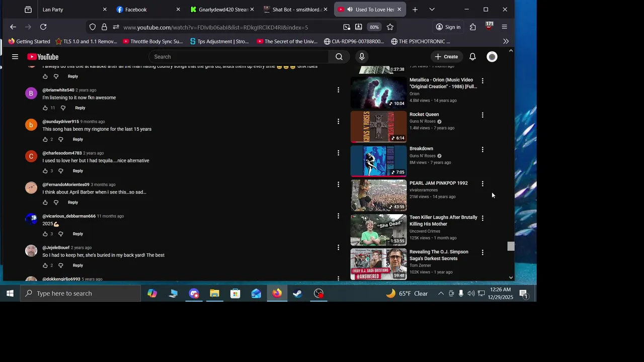The width and height of the screenshot is (644, 362).
Task: Like sundaydriver915's ringtone comment
Action: (x=45, y=139)
